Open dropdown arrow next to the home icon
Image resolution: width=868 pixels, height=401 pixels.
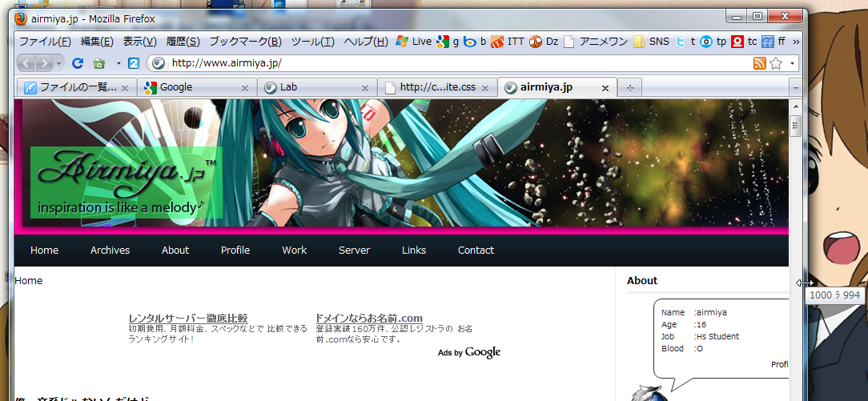pyautogui.click(x=118, y=63)
